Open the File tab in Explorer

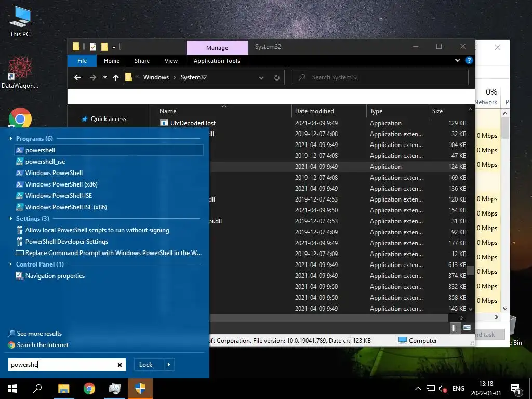tap(82, 61)
